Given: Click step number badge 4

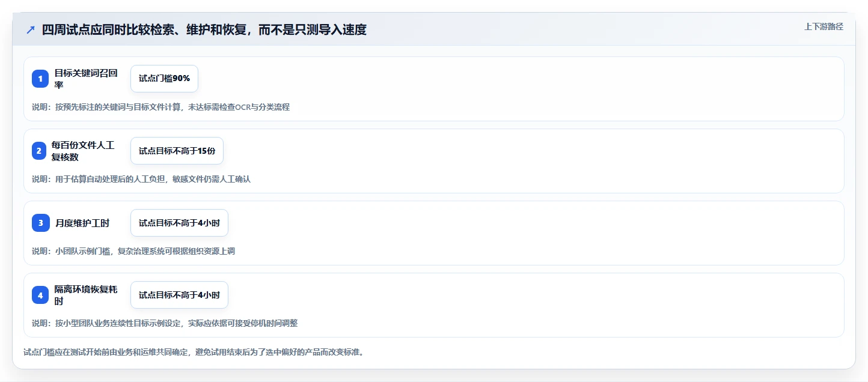Looking at the screenshot, I should (x=40, y=295).
